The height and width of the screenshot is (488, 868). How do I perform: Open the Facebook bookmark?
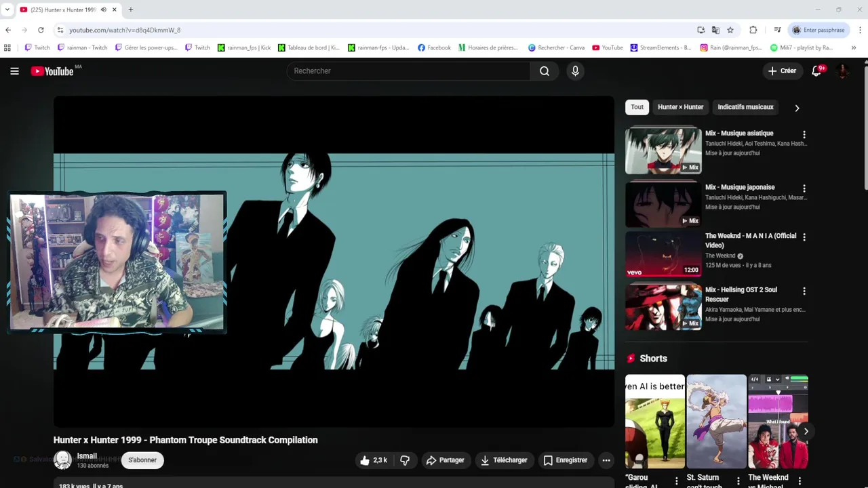434,47
